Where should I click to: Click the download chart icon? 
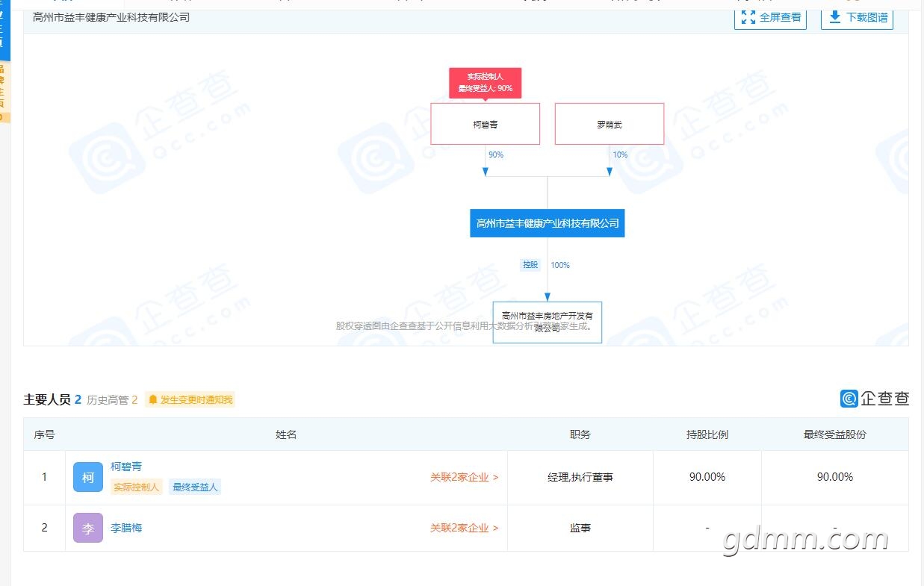(x=835, y=17)
